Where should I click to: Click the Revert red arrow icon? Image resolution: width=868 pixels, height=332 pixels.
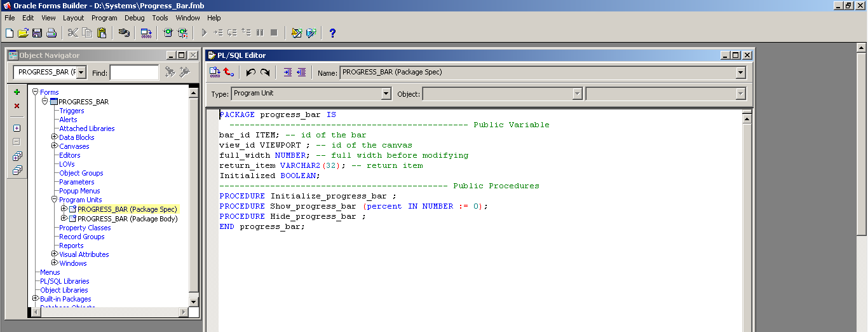229,73
